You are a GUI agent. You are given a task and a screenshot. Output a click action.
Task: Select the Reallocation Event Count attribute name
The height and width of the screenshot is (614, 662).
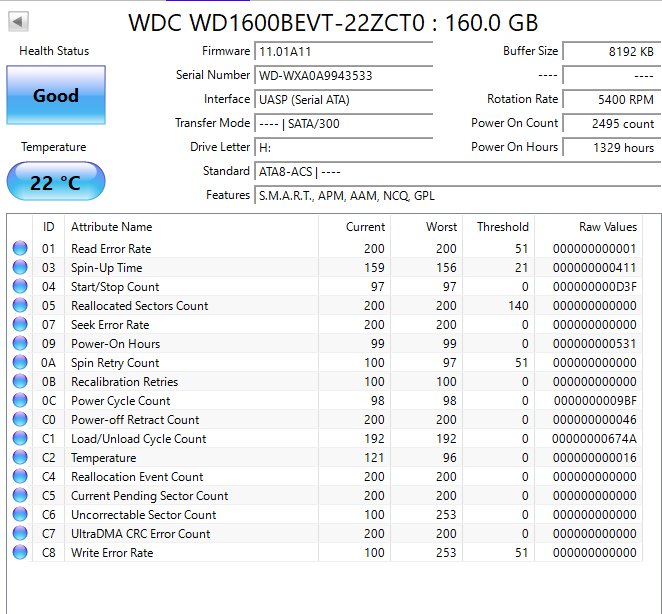(x=137, y=477)
